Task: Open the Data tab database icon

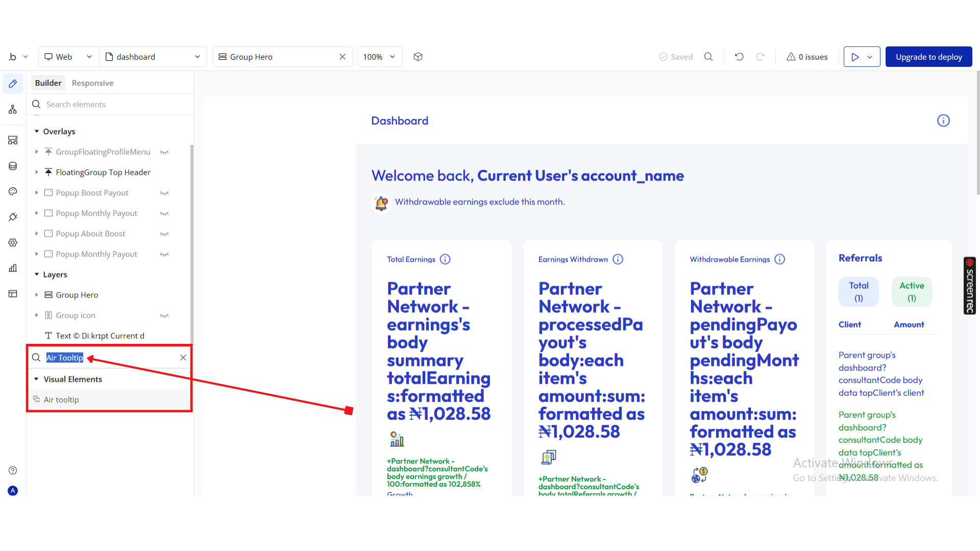Action: pos(13,166)
